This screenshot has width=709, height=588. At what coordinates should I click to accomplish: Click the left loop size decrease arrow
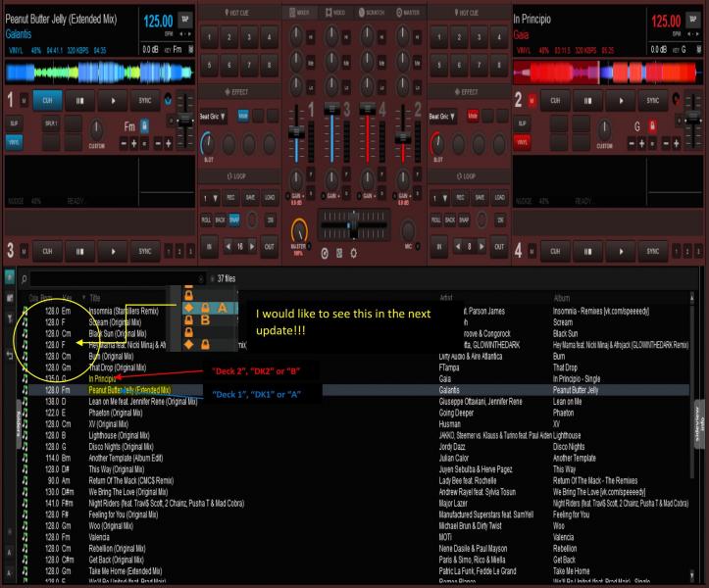[x=228, y=247]
